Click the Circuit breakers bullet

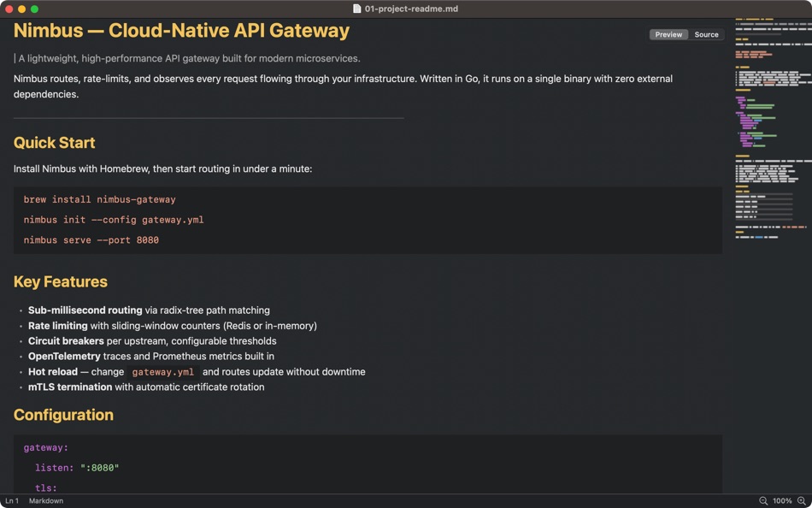click(152, 341)
